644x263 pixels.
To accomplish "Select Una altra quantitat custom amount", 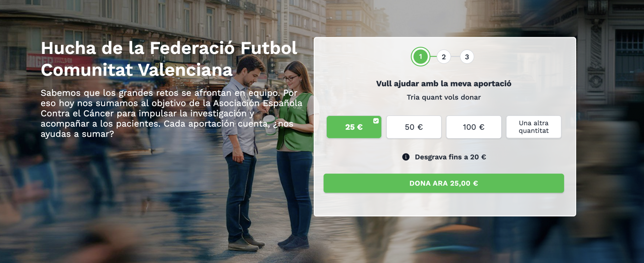I will pyautogui.click(x=534, y=127).
